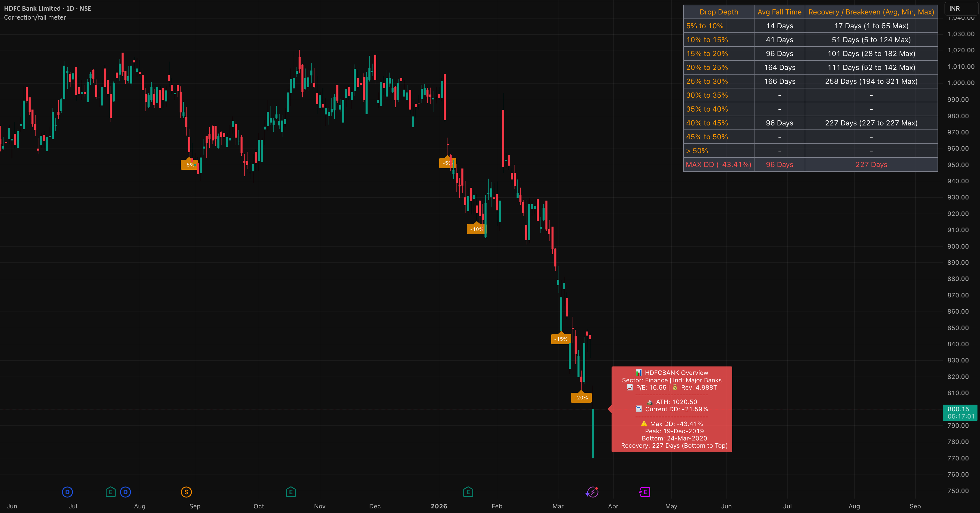Click the -10% drop marker

pos(476,229)
